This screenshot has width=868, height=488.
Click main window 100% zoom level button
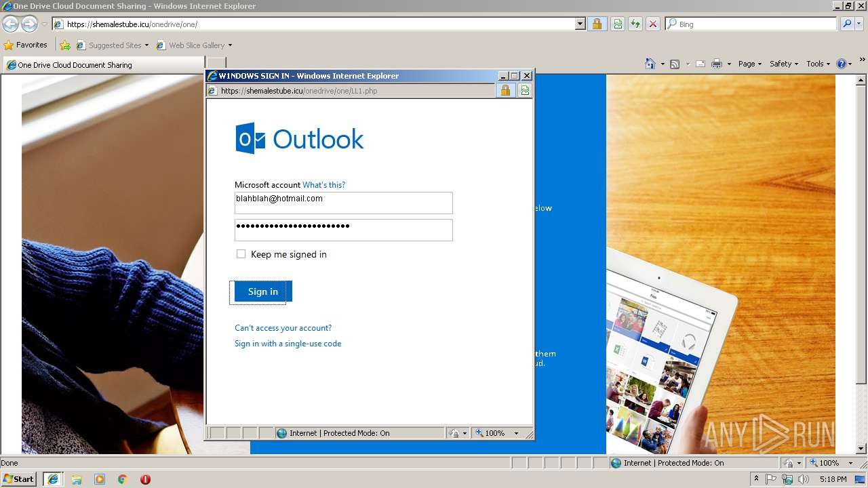click(824, 463)
